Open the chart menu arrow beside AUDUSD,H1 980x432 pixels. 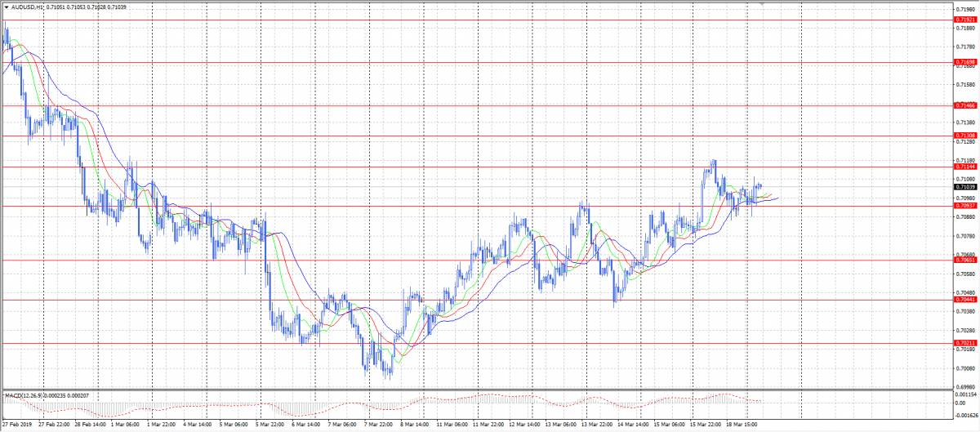click(x=6, y=7)
